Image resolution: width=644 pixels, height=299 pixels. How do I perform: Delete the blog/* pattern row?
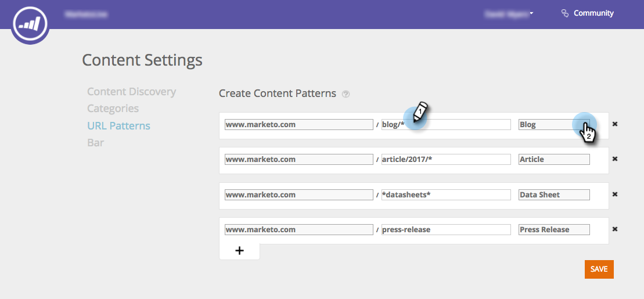pos(615,124)
